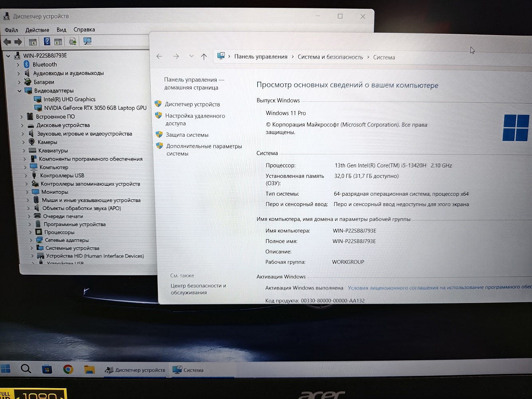Select the Программные устройства row
Viewport: 532px width, 399px height.
[x=75, y=224]
